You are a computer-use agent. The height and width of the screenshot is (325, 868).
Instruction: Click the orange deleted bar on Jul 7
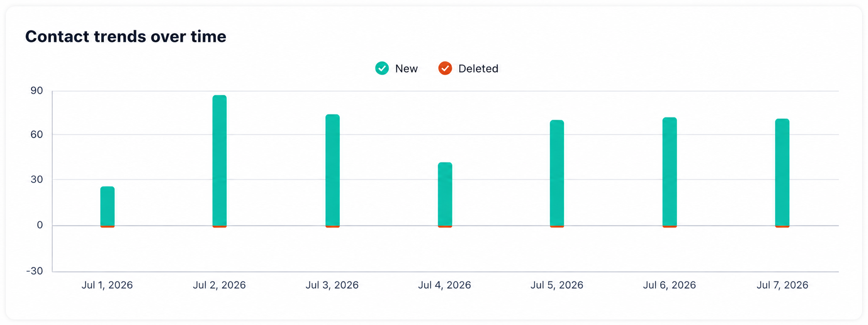782,227
